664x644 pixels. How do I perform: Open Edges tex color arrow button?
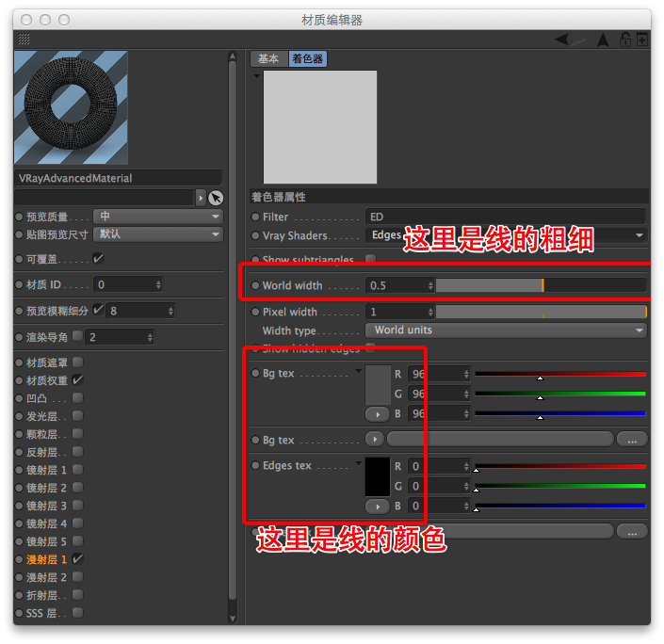pyautogui.click(x=378, y=507)
